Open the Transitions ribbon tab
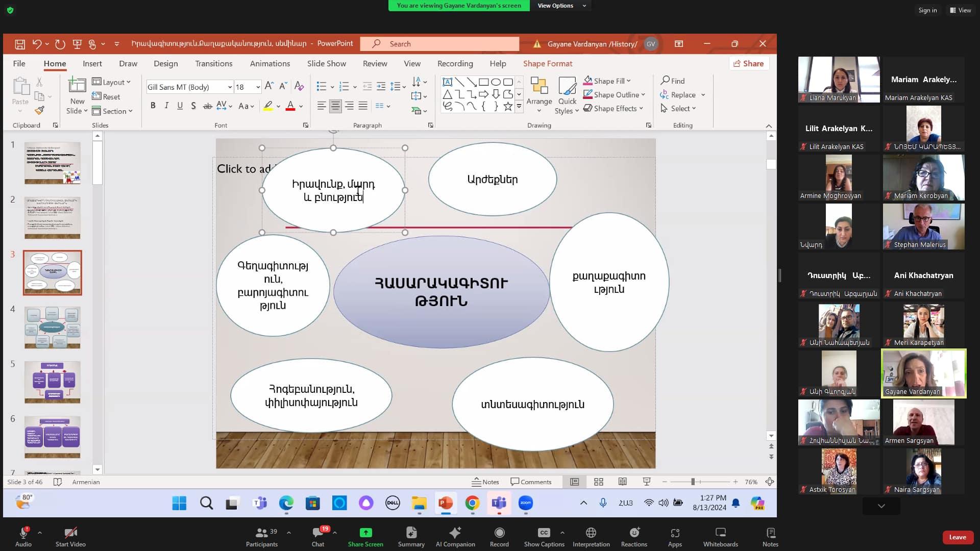This screenshot has height=551, width=980. point(213,63)
